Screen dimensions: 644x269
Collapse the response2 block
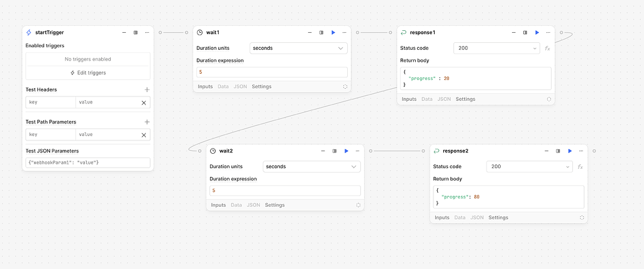tap(547, 151)
